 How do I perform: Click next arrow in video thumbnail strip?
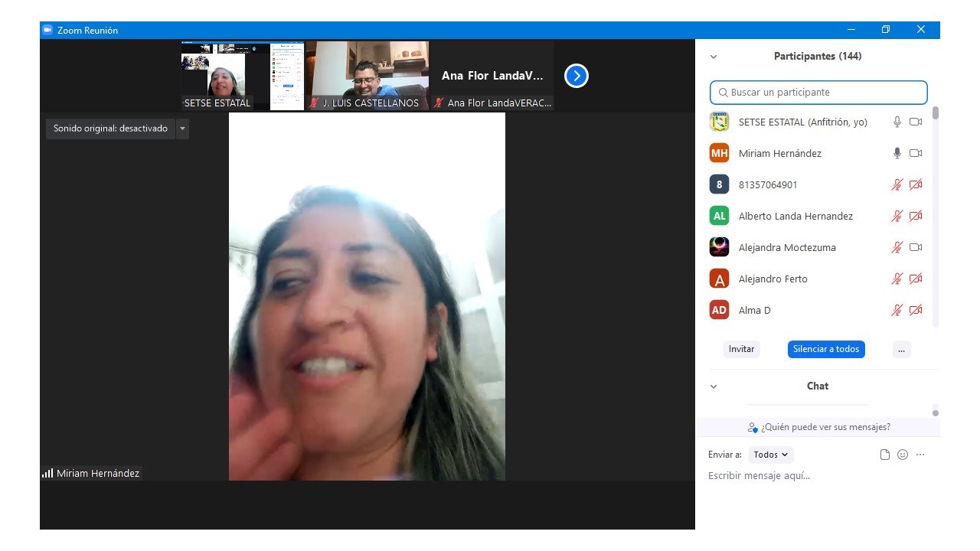click(576, 76)
